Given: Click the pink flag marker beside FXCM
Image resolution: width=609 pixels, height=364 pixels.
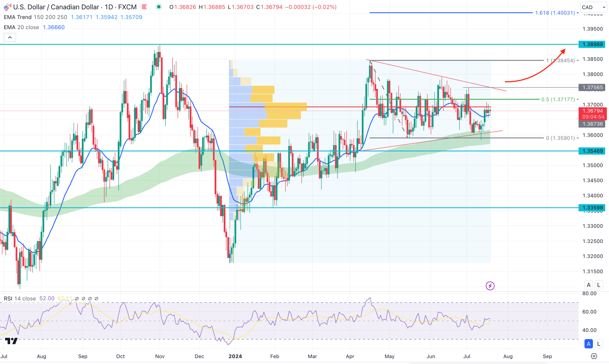Looking at the screenshot, I should coord(145,7).
